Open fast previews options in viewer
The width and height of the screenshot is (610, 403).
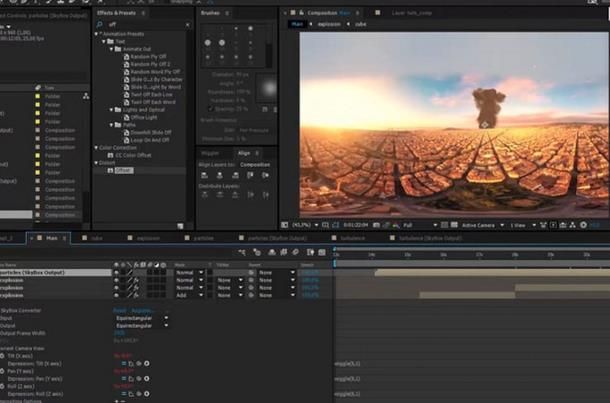pyautogui.click(x=553, y=225)
